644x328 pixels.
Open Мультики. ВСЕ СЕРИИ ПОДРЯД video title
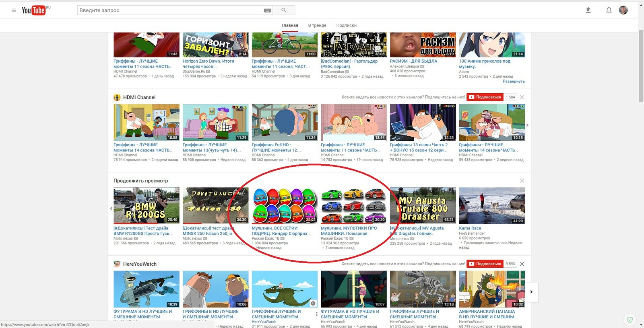click(x=281, y=231)
